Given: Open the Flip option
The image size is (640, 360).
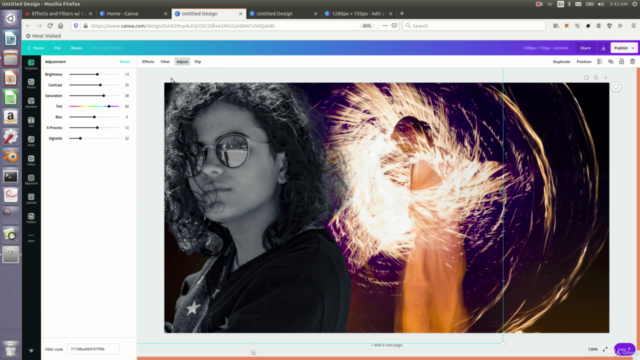Looking at the screenshot, I should [198, 62].
